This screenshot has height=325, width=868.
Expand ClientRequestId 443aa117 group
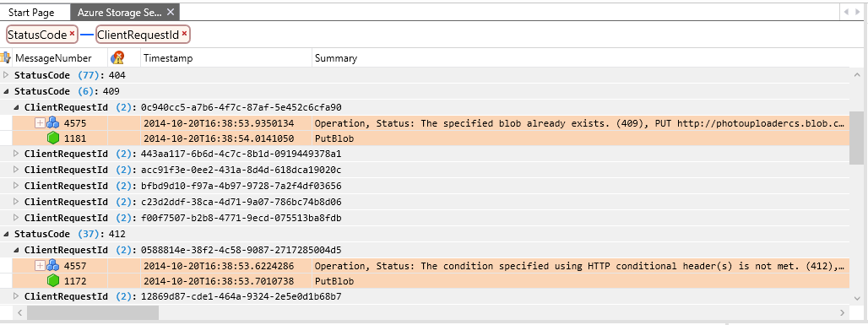point(16,154)
